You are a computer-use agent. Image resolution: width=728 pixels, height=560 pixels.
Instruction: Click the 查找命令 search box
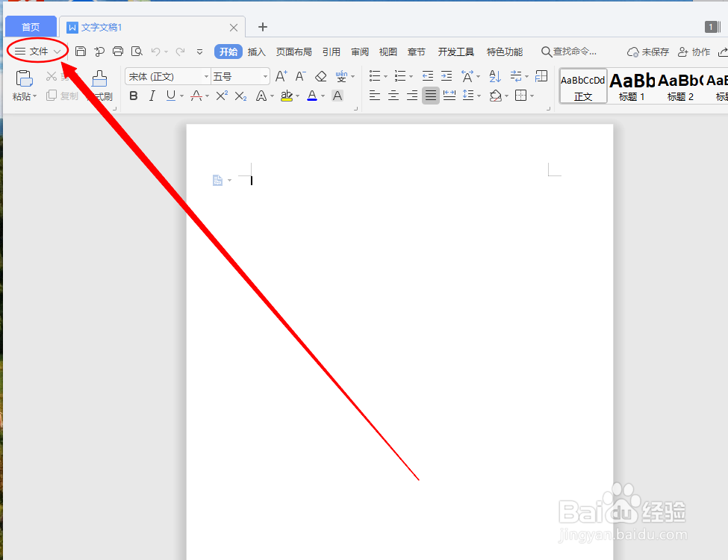pos(569,52)
